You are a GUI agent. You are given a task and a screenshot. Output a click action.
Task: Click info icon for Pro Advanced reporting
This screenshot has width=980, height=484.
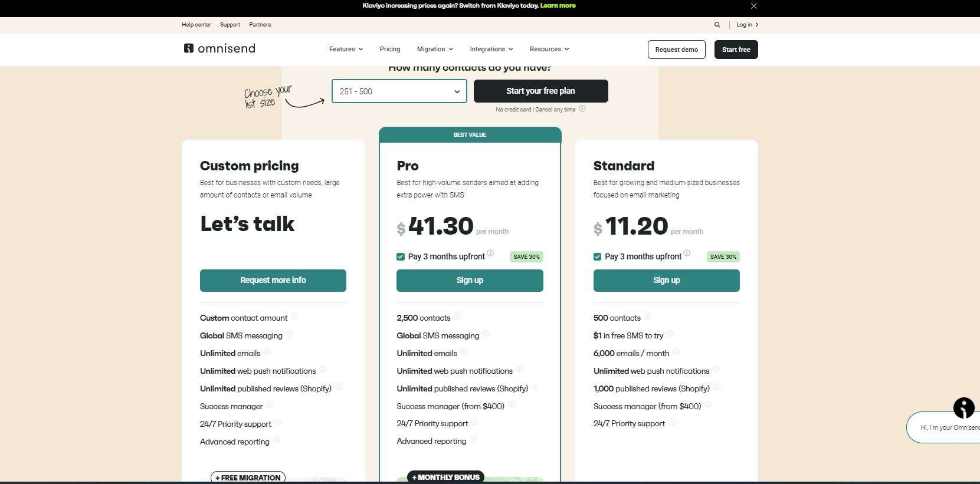click(x=473, y=440)
